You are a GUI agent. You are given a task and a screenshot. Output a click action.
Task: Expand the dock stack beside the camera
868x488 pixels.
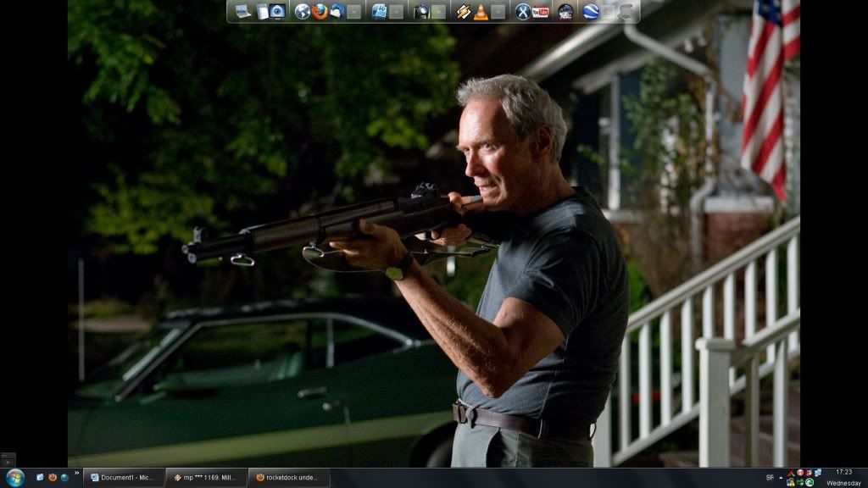coord(438,12)
